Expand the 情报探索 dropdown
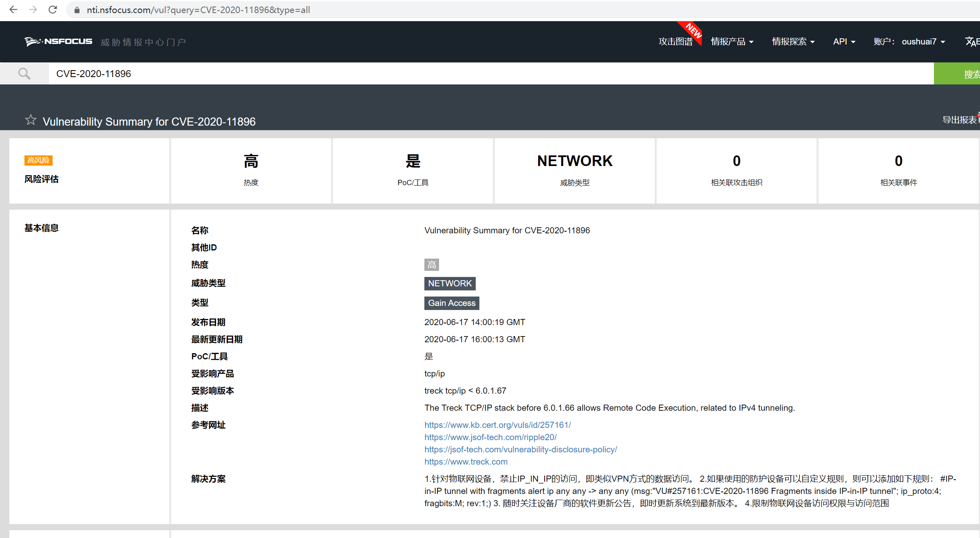 (x=793, y=42)
